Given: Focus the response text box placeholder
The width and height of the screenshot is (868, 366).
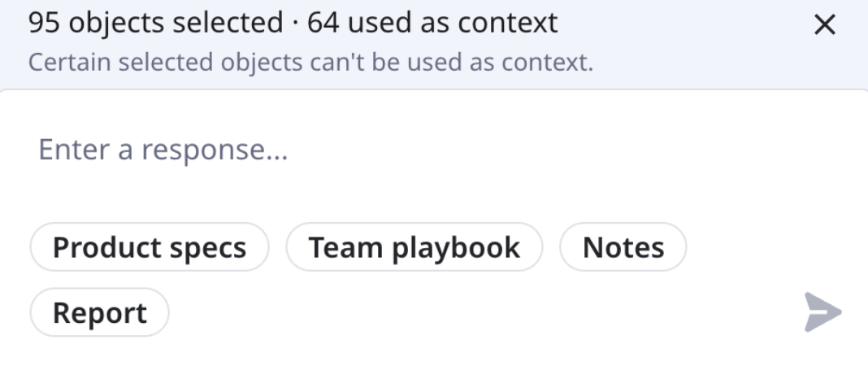Looking at the screenshot, I should click(x=163, y=150).
